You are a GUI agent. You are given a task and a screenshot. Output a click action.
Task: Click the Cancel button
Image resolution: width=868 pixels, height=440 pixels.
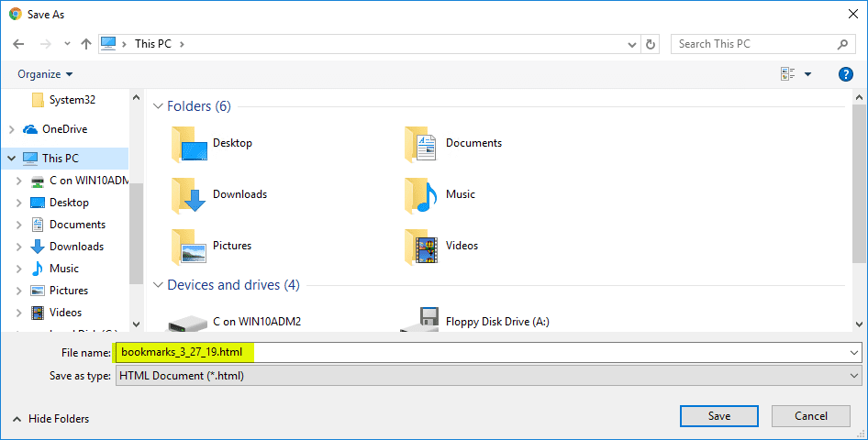(811, 416)
